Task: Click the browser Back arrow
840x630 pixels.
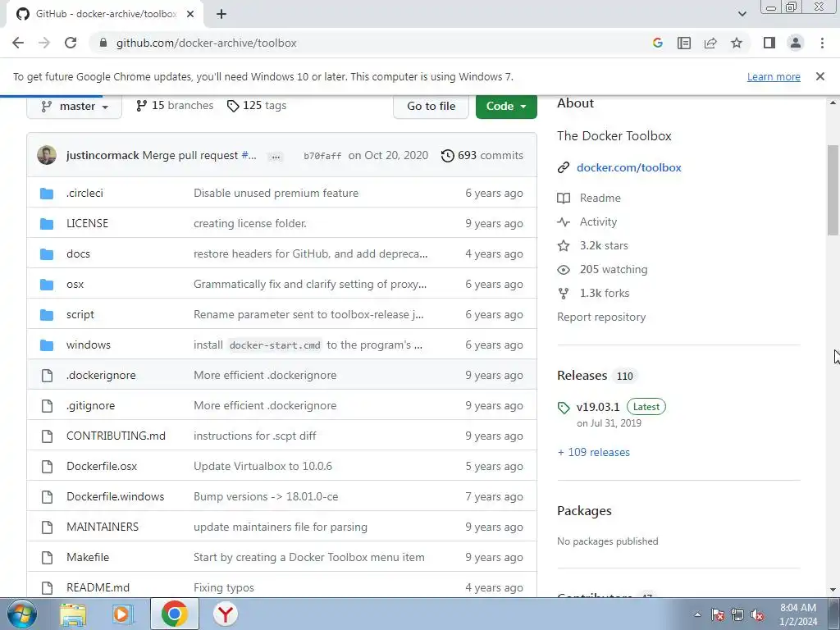Action: click(18, 43)
